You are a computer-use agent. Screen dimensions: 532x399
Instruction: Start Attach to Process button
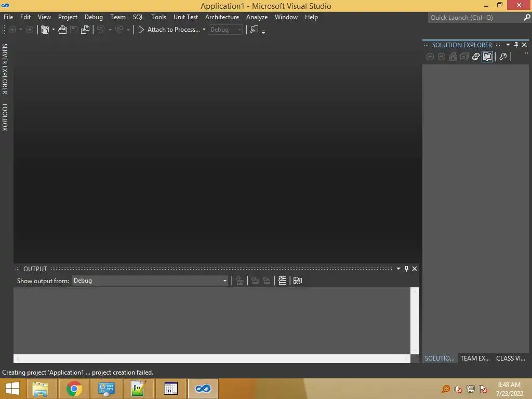(x=169, y=30)
